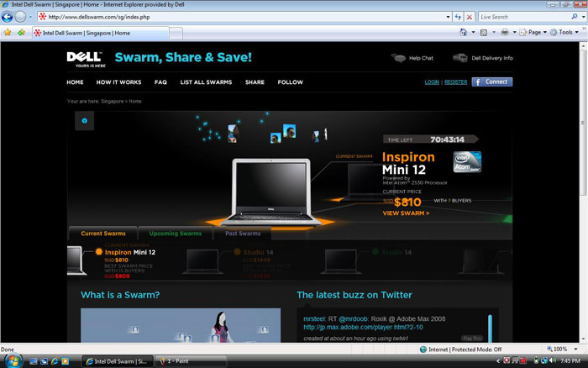This screenshot has height=368, width=588.
Task: Switch to the Upcoming Swarms tab
Action: pos(175,234)
